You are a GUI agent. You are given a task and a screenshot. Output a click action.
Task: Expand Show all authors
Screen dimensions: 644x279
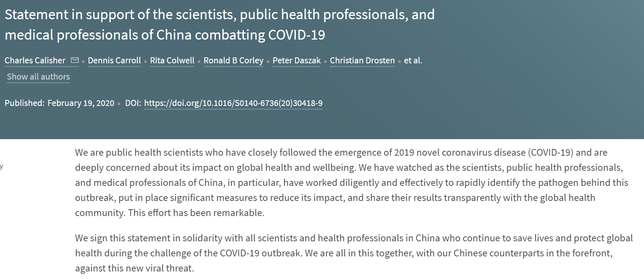click(38, 77)
